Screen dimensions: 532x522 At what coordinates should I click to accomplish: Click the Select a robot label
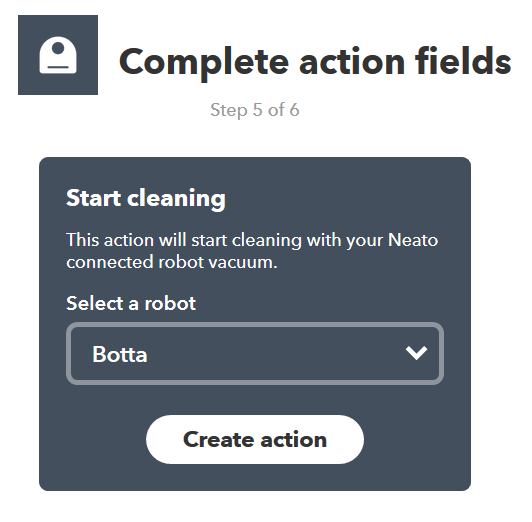(131, 303)
